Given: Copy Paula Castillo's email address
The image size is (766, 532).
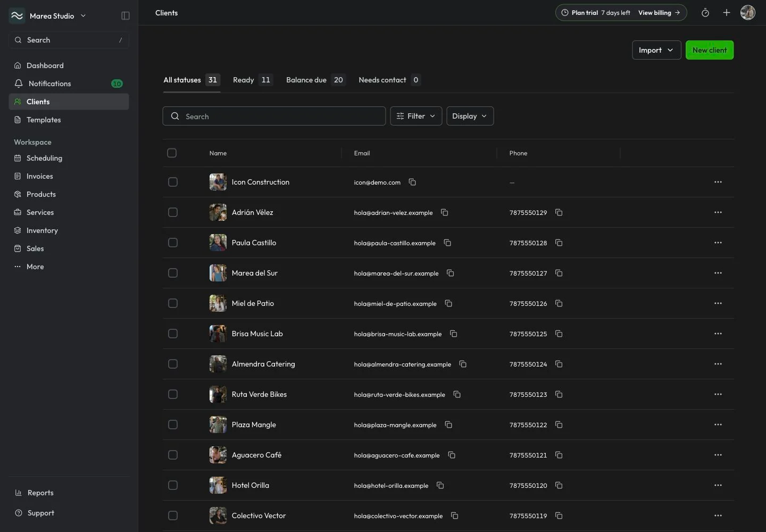Looking at the screenshot, I should (447, 243).
